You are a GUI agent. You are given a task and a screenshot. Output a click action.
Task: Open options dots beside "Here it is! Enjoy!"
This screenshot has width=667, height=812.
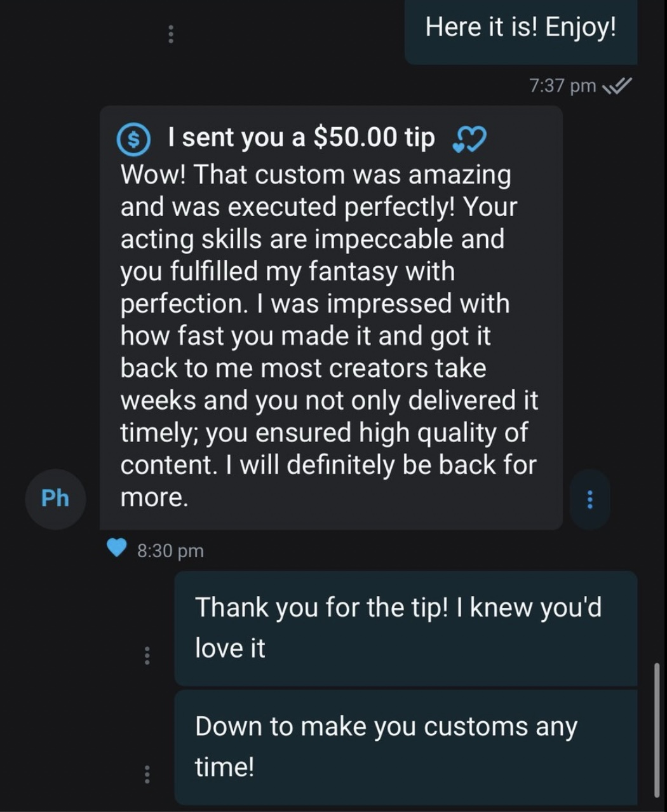(170, 34)
